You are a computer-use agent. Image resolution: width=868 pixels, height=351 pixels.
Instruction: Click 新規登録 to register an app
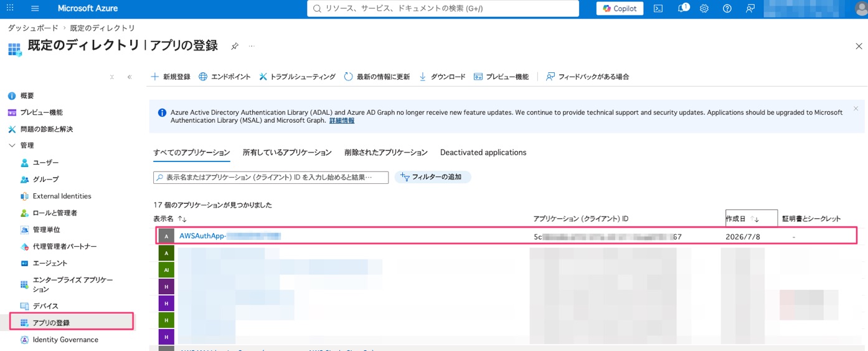point(171,77)
